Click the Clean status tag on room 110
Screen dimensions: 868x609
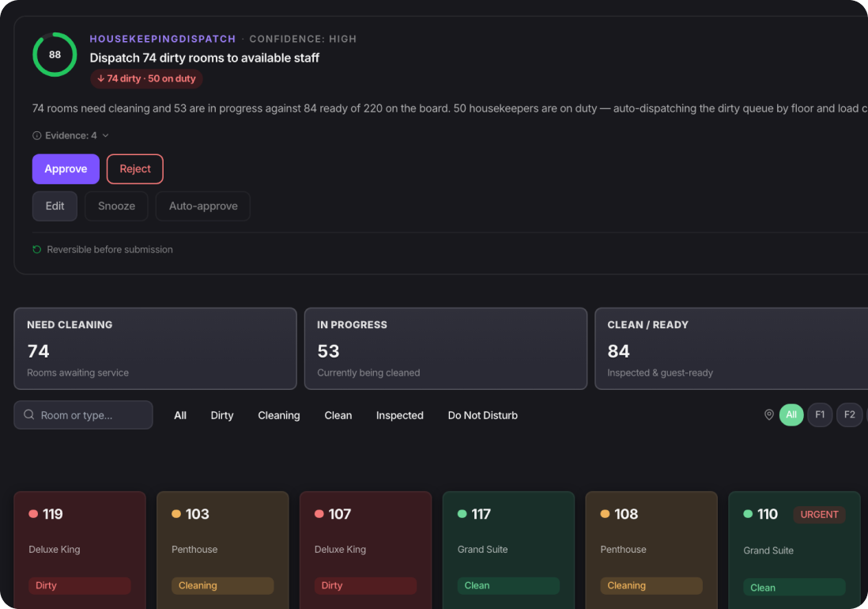(794, 588)
